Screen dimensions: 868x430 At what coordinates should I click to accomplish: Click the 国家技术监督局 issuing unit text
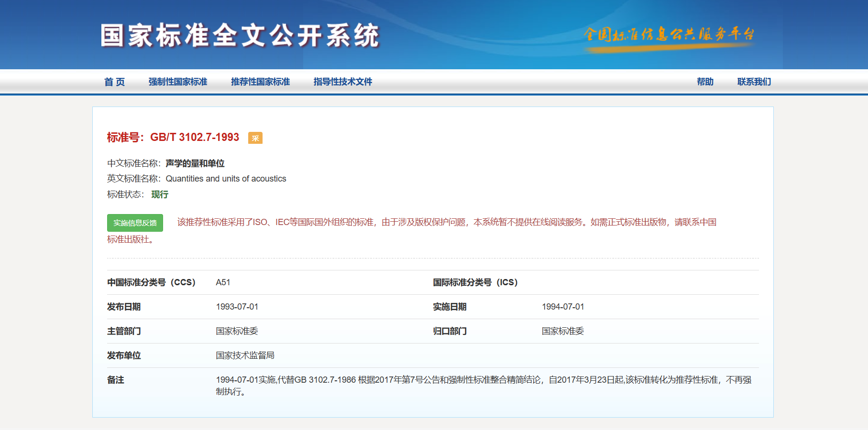coord(245,355)
